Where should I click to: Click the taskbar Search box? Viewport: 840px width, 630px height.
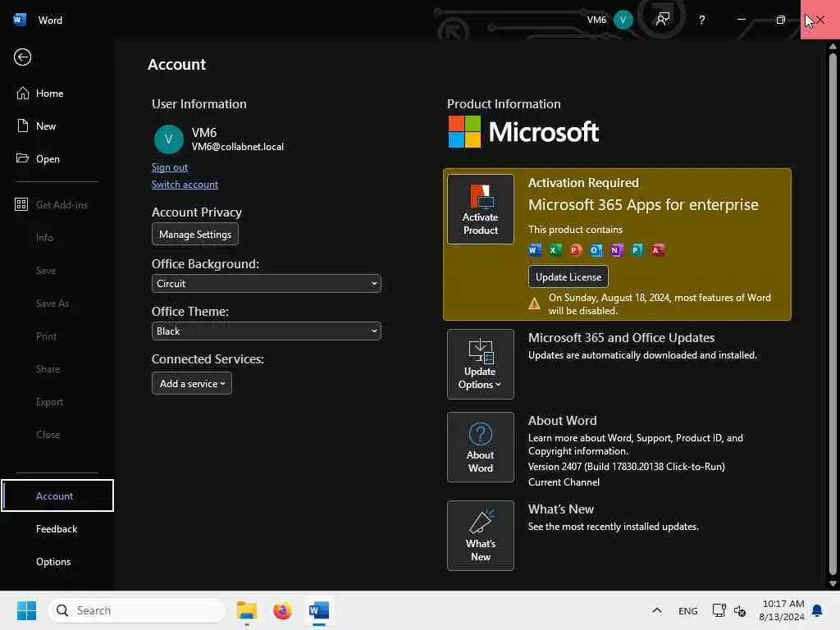click(x=137, y=610)
